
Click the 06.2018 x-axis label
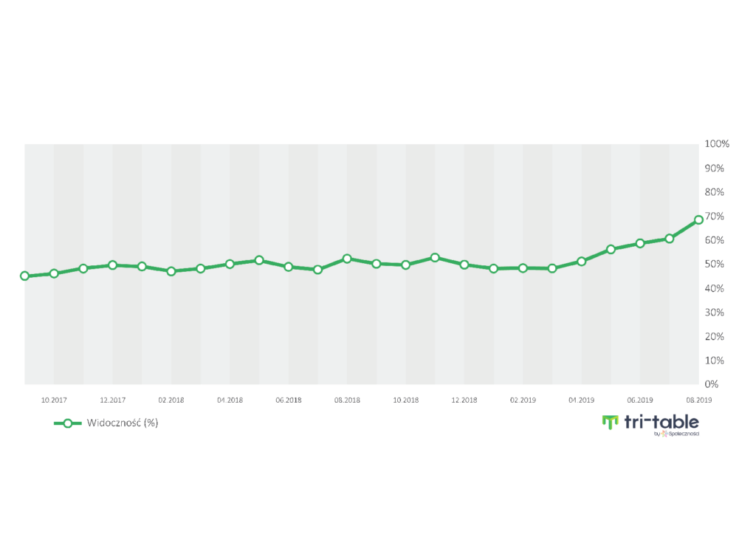(x=289, y=400)
